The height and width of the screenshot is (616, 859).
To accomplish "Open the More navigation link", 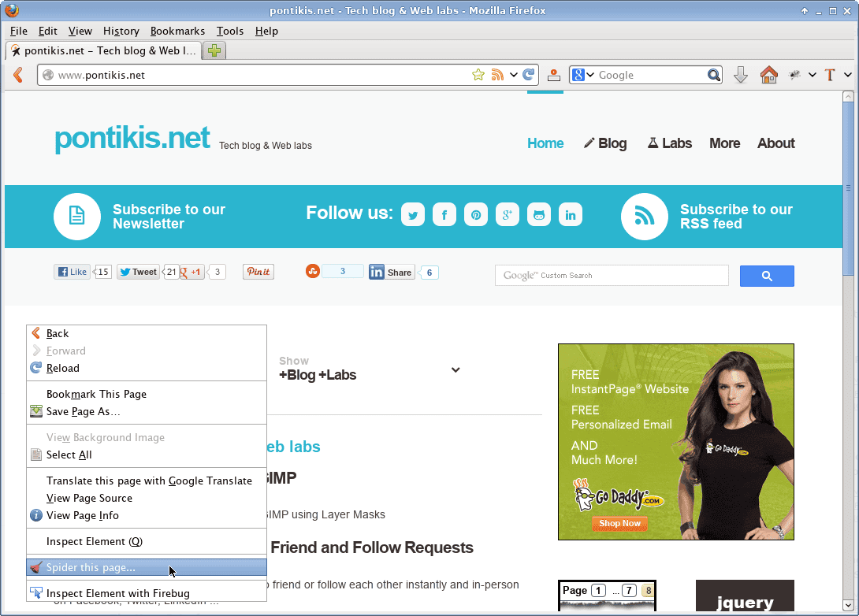I will [x=725, y=143].
